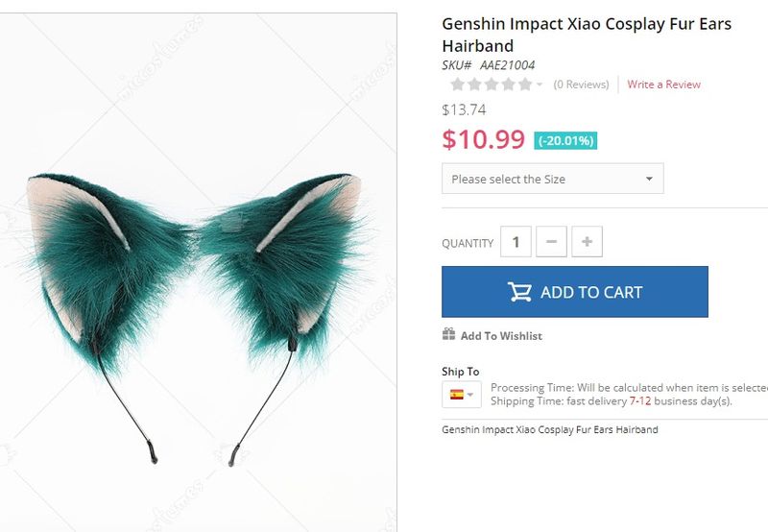
Task: Expand the small arrow next to rating stars
Action: [x=540, y=85]
